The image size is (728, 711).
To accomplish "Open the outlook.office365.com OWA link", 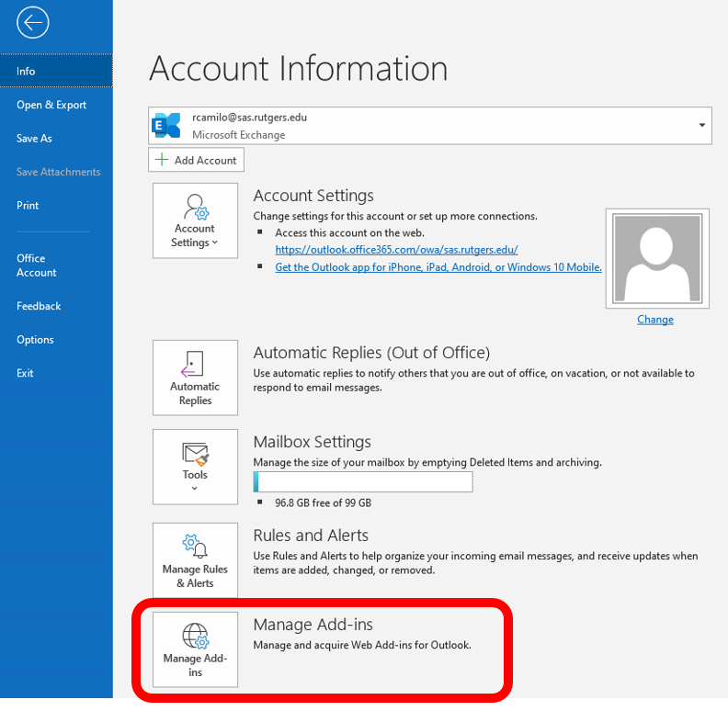I will 396,250.
